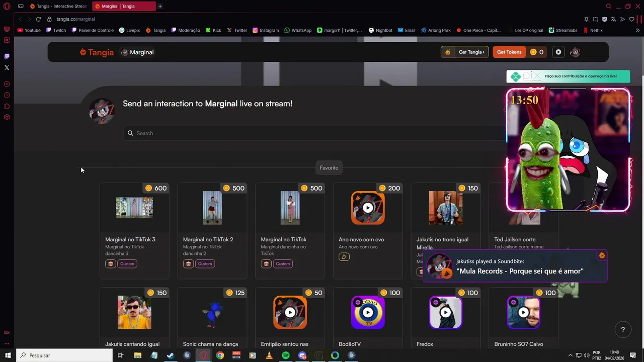This screenshot has height=362, width=644.
Task: Open sidebar settings gear icon
Action: pyautogui.click(x=7, y=117)
